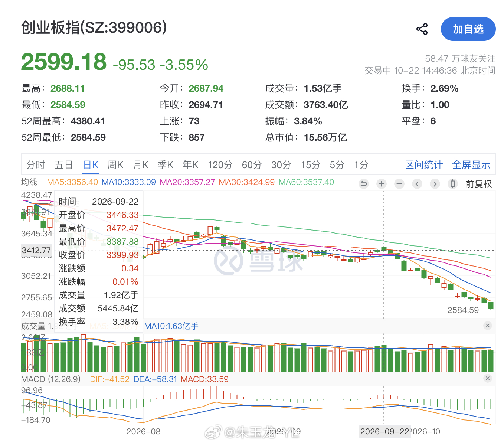Show the 120分 interval chart
Image resolution: width=504 pixels, height=444 pixels.
point(220,165)
